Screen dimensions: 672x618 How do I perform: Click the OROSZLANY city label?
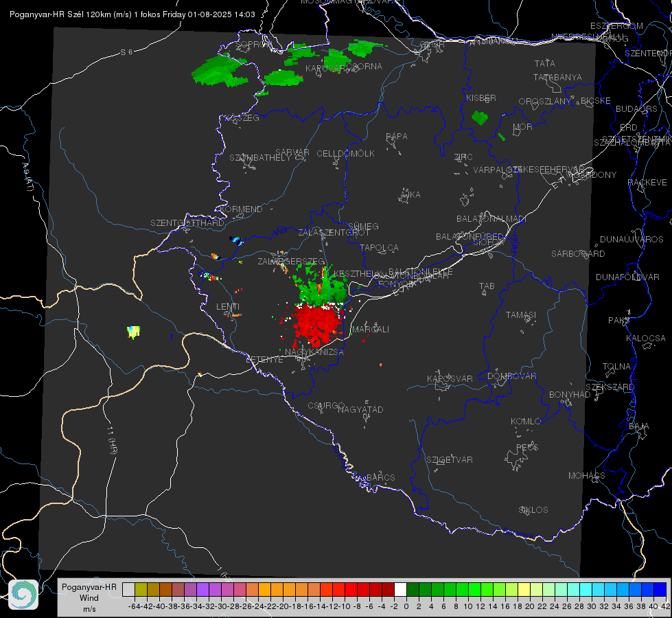545,101
